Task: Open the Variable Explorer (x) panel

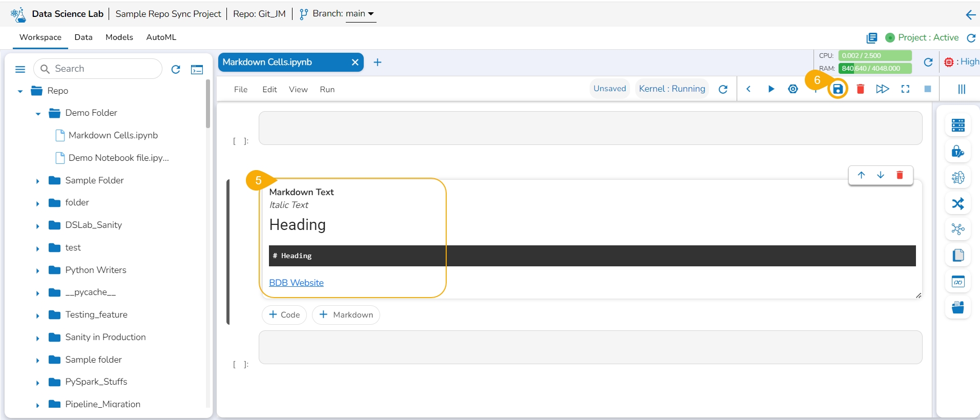Action: pos(958,281)
